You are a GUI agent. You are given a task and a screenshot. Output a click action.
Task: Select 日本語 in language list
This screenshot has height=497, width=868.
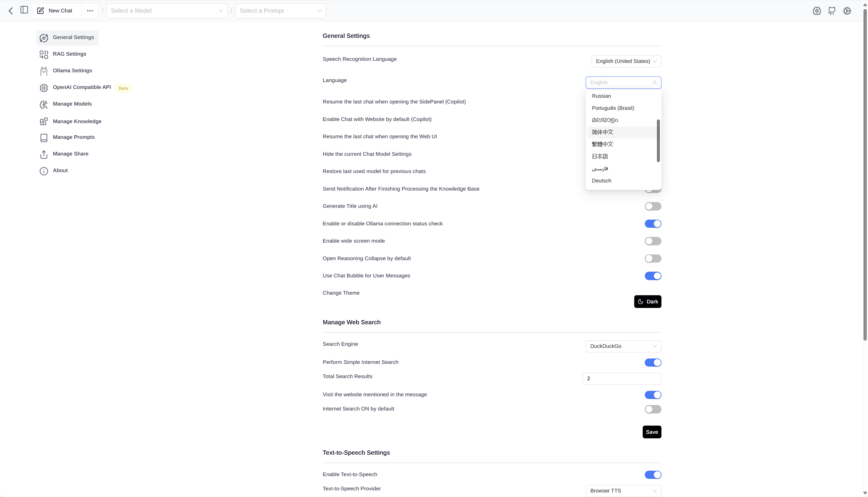(x=599, y=156)
